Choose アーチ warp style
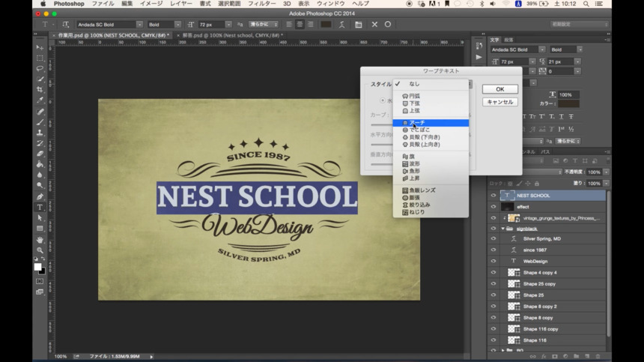Screen dimensions: 644x362 431,123
